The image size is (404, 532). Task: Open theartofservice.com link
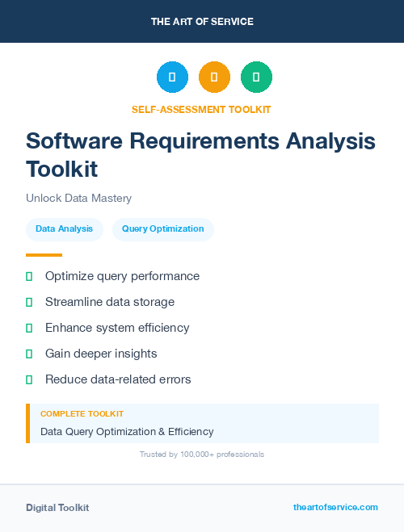coord(335,507)
